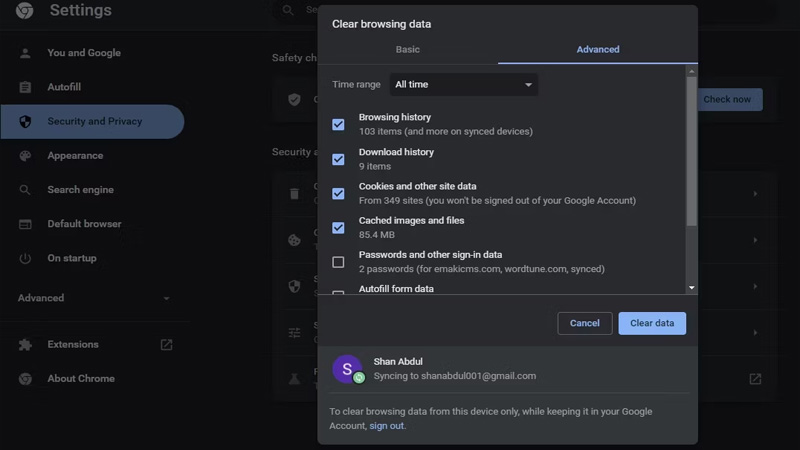Click the Appearance palette icon
The height and width of the screenshot is (450, 800).
tap(26, 156)
